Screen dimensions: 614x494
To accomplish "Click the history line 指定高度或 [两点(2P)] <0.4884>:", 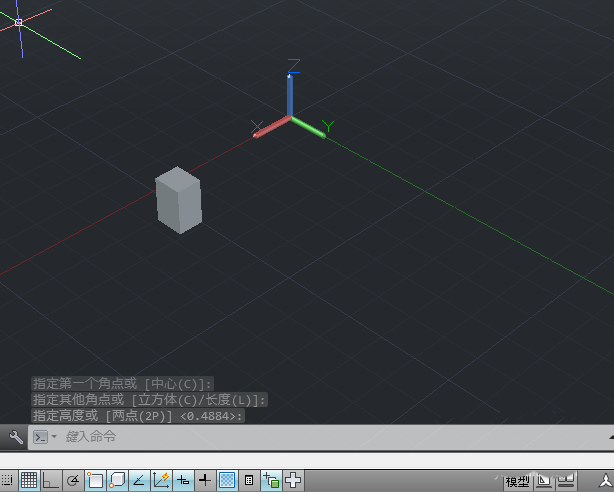I will tap(138, 416).
